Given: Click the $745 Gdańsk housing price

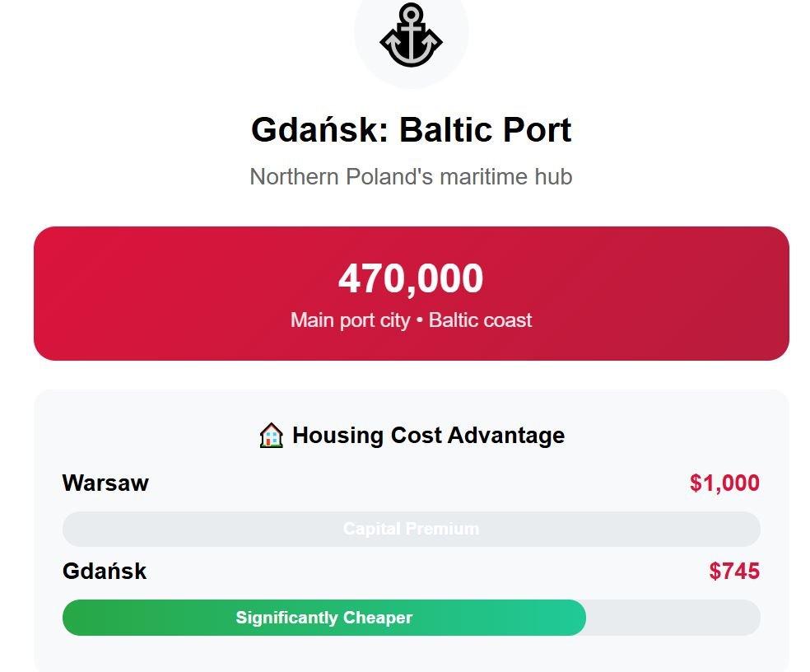Looking at the screenshot, I should point(734,572).
